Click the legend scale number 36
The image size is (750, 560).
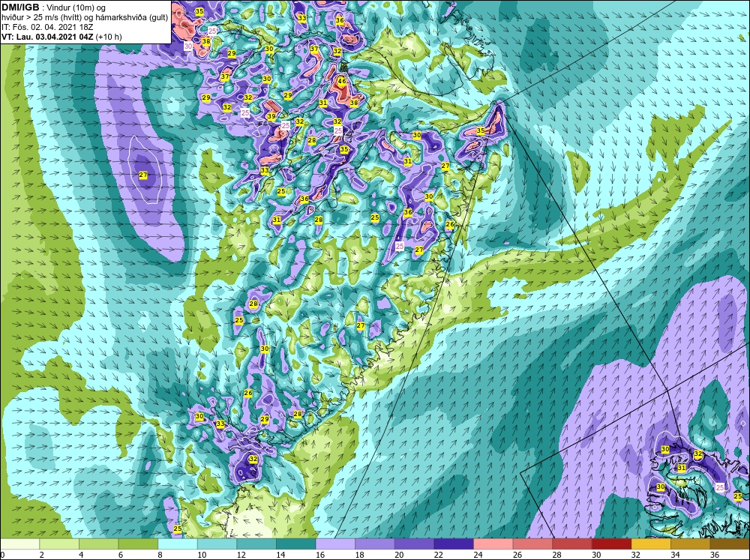(715, 555)
